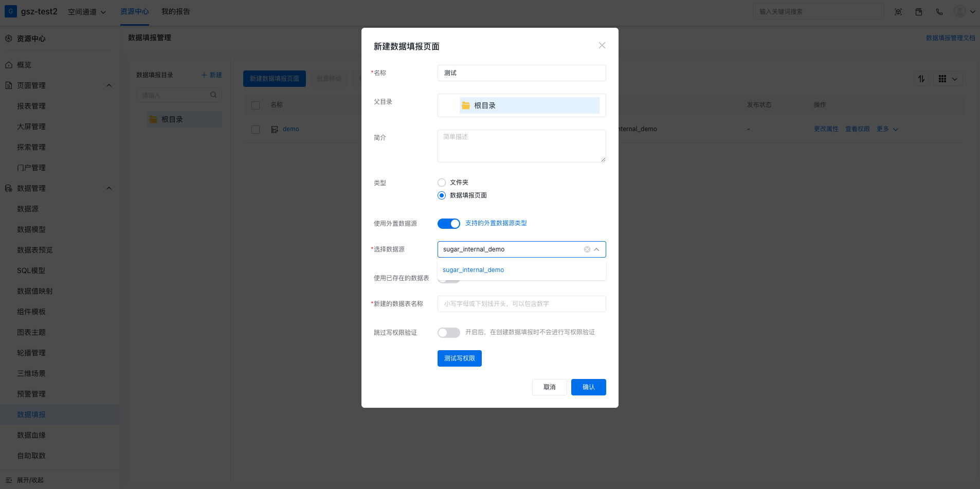Switch to the 我的报告 tab
980x489 pixels.
pyautogui.click(x=176, y=11)
